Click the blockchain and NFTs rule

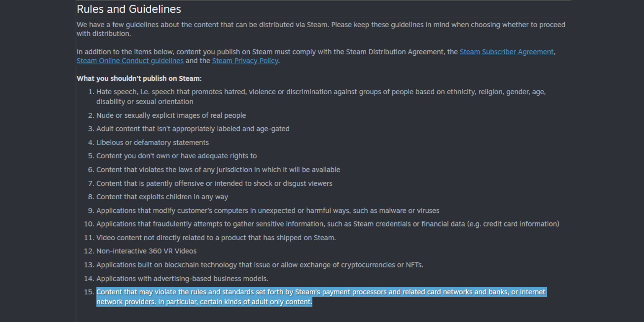point(260,265)
